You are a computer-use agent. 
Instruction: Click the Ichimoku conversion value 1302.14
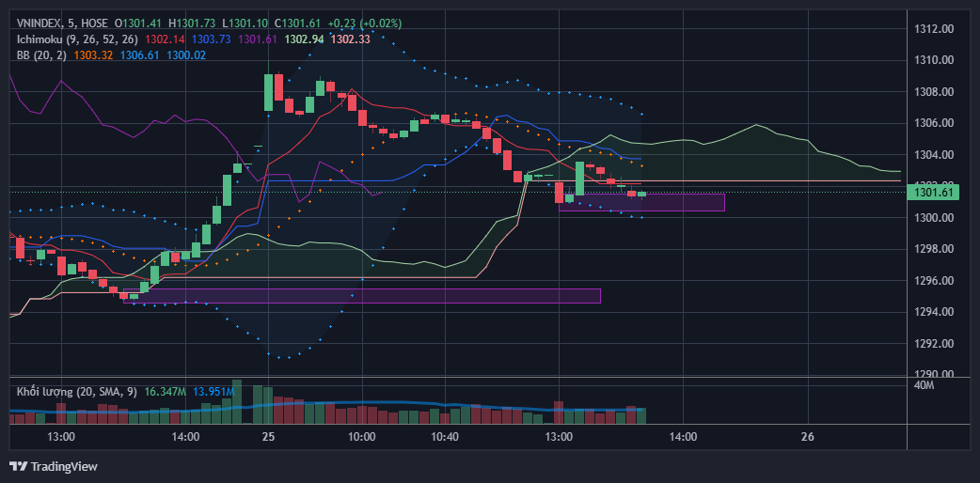pyautogui.click(x=165, y=39)
